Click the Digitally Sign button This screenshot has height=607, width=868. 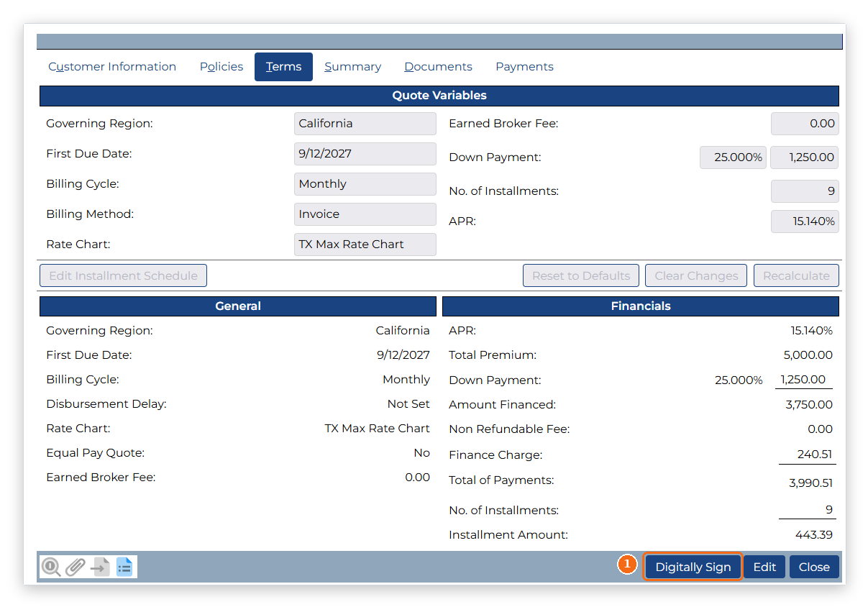pyautogui.click(x=693, y=567)
